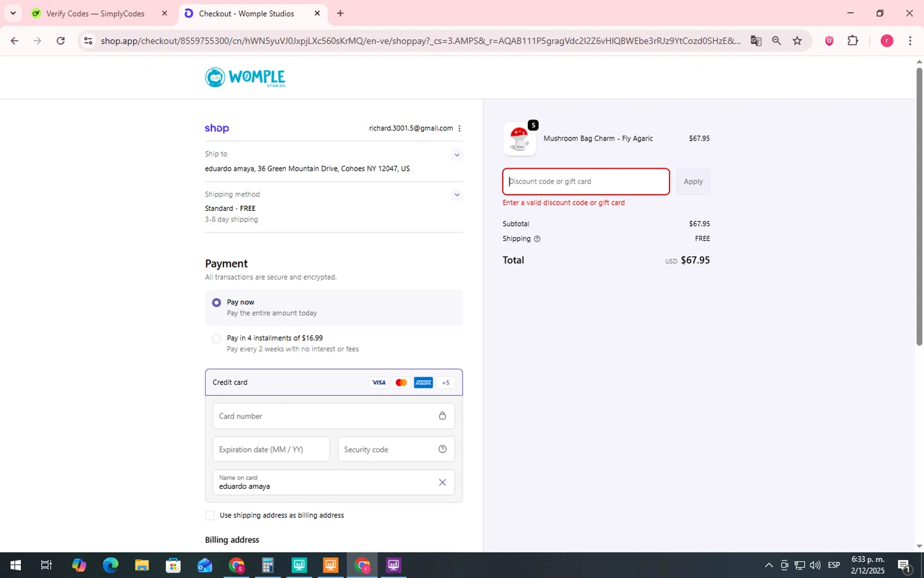Show the +5 more card types
The width and height of the screenshot is (924, 578).
[446, 383]
